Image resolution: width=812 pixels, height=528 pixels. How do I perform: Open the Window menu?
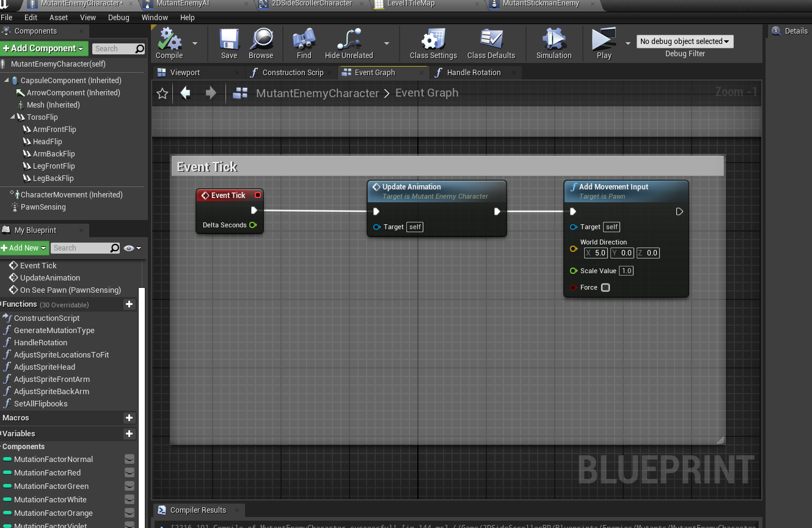[x=155, y=18]
